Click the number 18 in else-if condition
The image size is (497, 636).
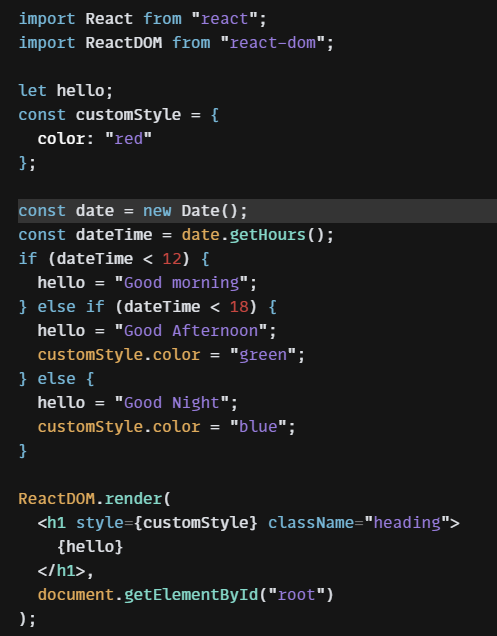coord(239,307)
